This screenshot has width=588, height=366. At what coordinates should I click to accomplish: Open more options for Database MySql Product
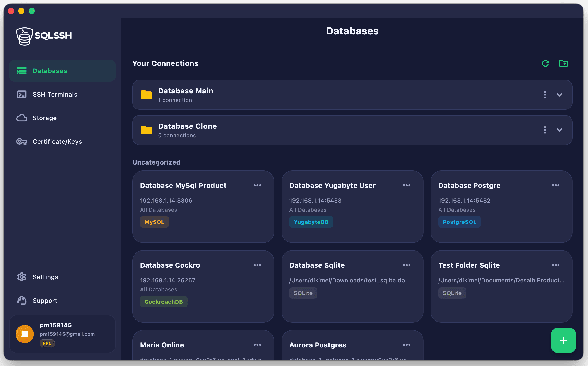click(257, 185)
